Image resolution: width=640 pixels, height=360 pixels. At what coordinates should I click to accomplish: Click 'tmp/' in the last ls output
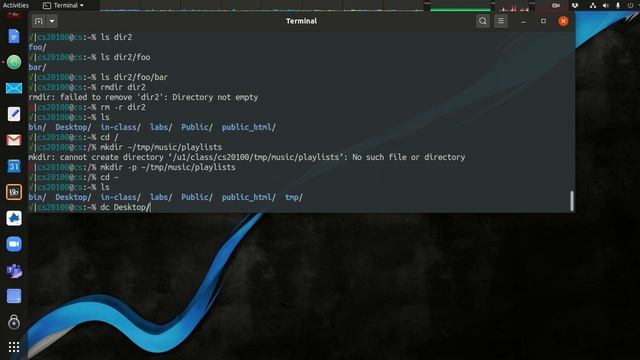click(x=293, y=197)
